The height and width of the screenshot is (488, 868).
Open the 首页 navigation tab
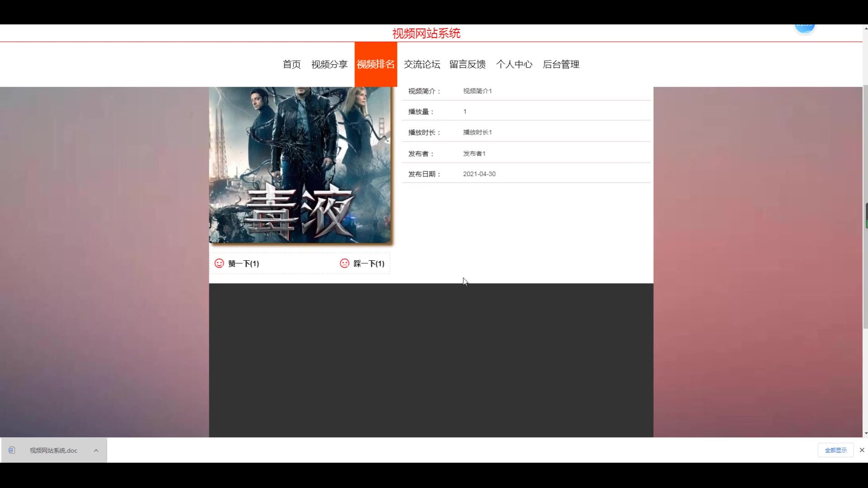(292, 64)
